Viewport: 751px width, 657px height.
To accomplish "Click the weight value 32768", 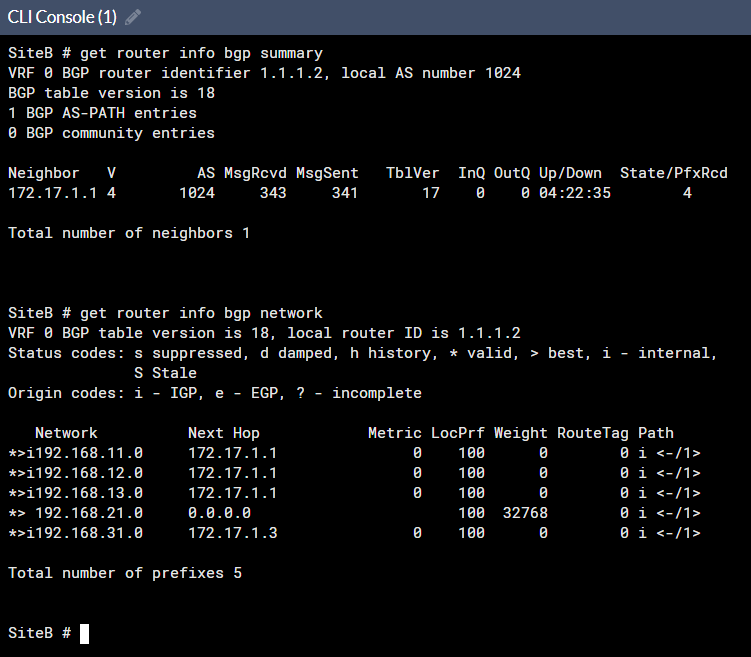I will pos(525,513).
